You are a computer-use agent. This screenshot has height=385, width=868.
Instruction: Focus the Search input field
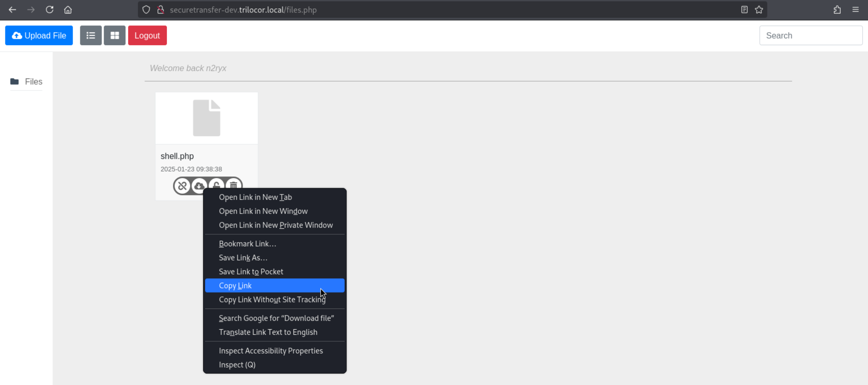coord(811,35)
